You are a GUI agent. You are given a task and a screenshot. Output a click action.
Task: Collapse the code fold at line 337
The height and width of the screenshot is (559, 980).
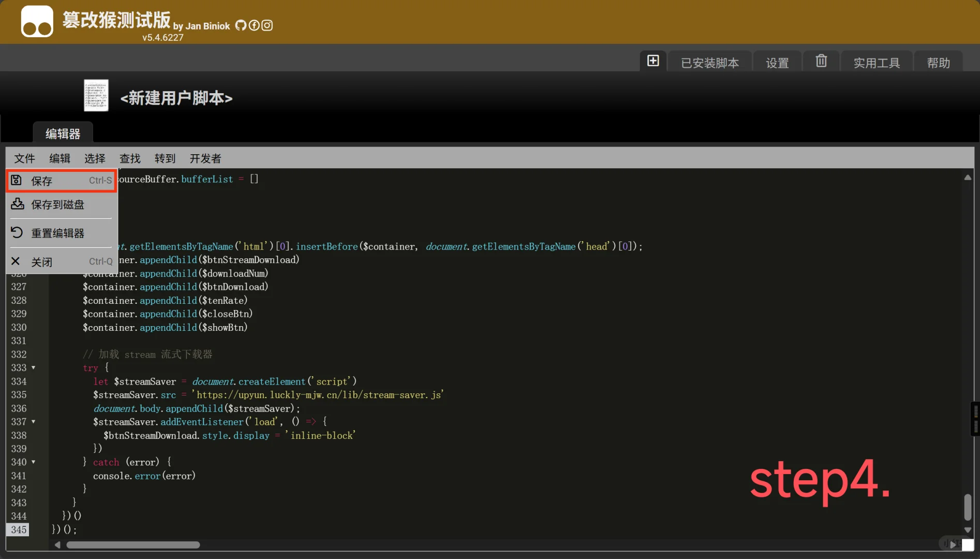point(34,421)
